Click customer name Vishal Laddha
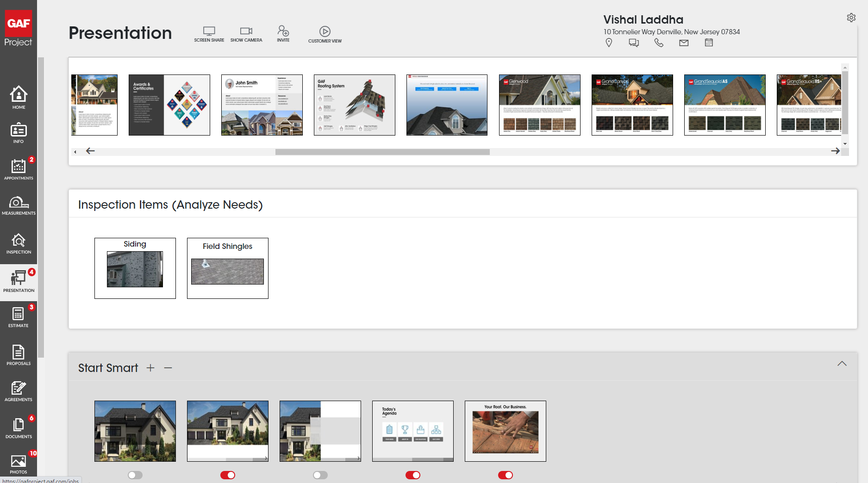Viewport: 868px width, 483px height. pyautogui.click(x=643, y=19)
